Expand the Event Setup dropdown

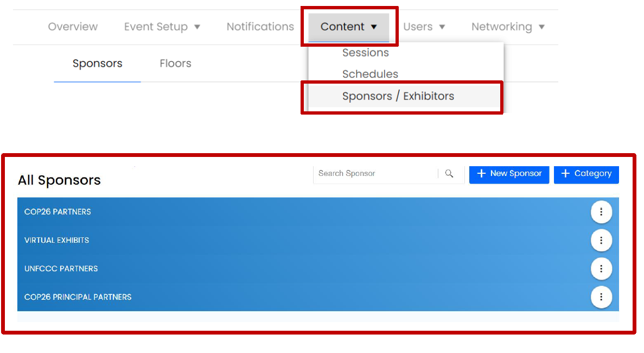pyautogui.click(x=162, y=27)
